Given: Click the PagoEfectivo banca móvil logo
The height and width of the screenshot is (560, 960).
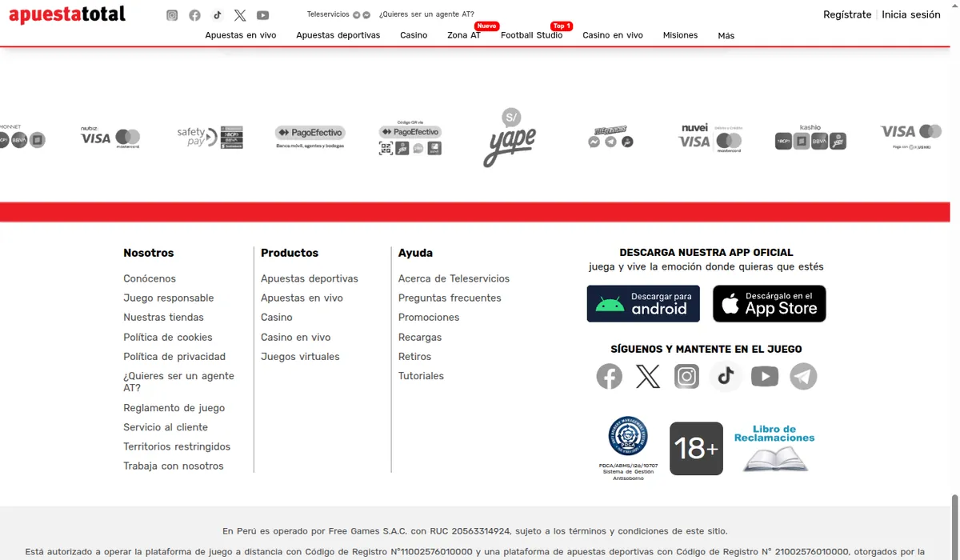Looking at the screenshot, I should [x=310, y=137].
